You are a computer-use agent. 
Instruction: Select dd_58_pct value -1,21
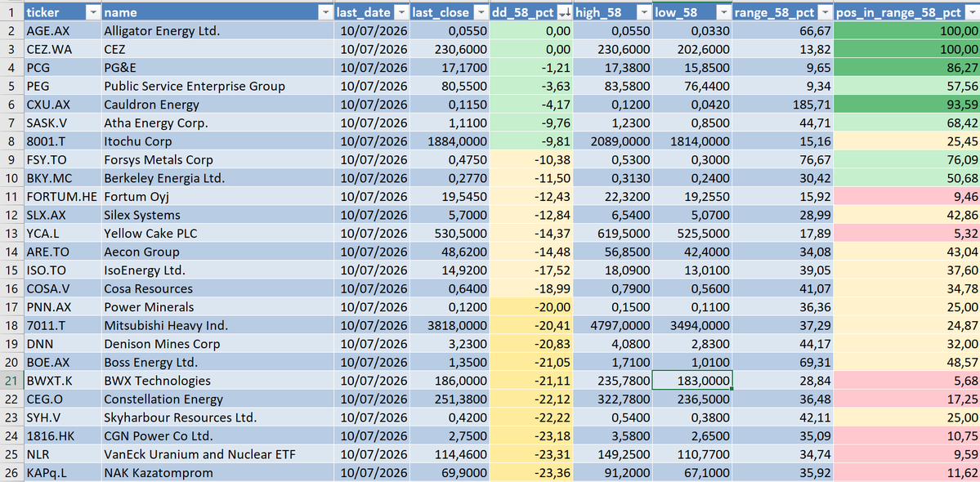coord(531,68)
